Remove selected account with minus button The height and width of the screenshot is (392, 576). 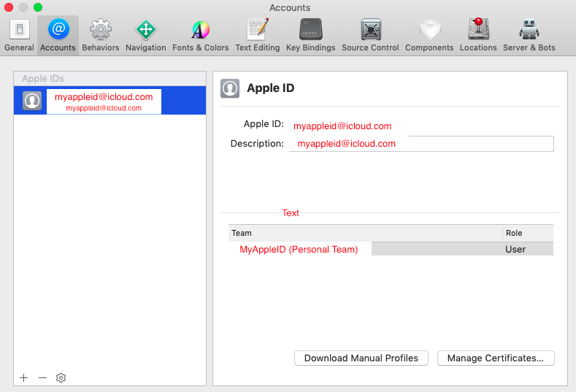tap(42, 377)
